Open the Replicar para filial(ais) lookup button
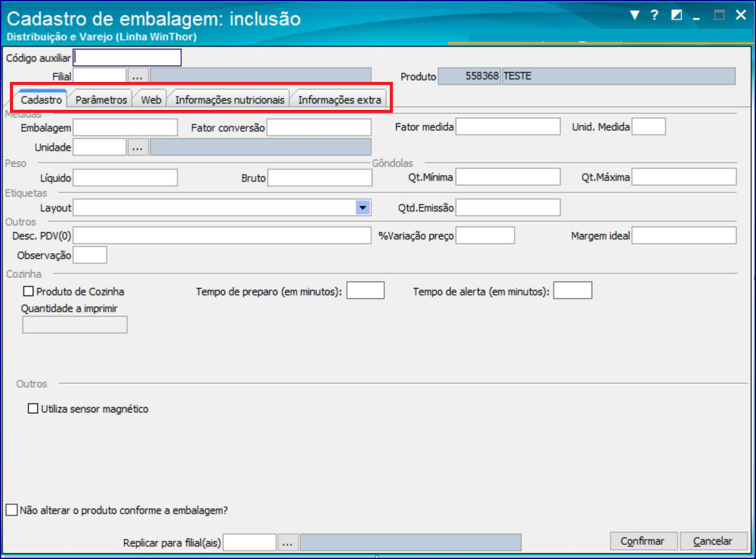The width and height of the screenshot is (756, 559). click(x=287, y=542)
